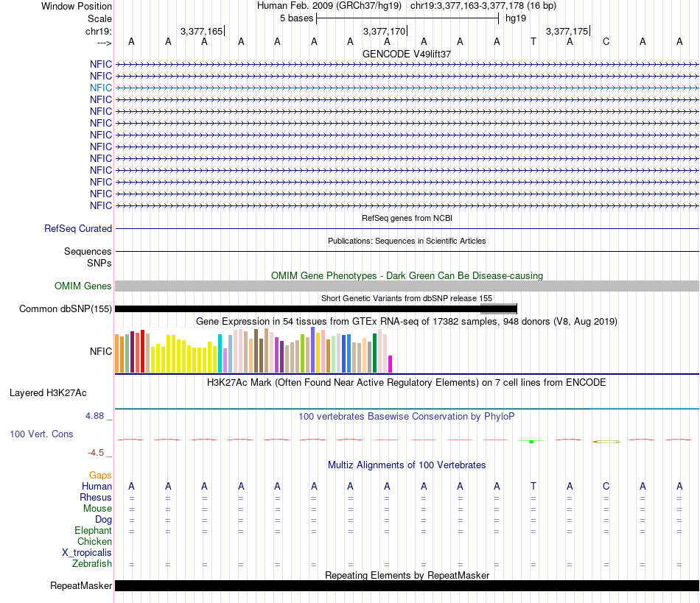Select the SNPs track label
This screenshot has height=603, width=700.
99,263
